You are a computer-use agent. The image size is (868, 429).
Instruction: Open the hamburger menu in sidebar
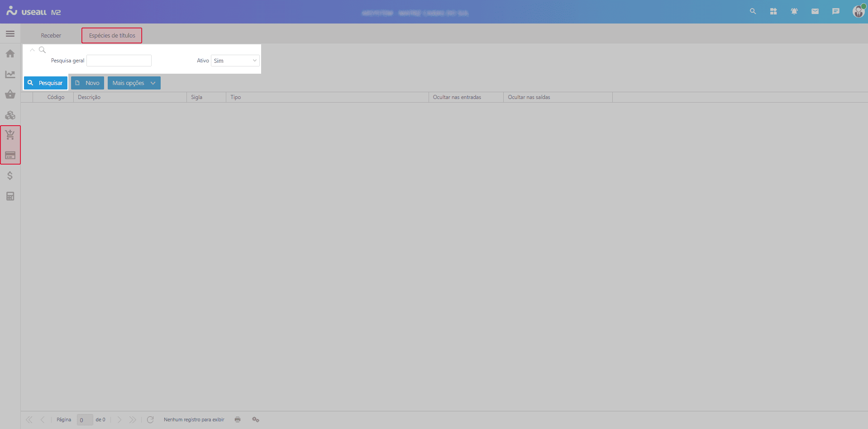click(x=10, y=34)
